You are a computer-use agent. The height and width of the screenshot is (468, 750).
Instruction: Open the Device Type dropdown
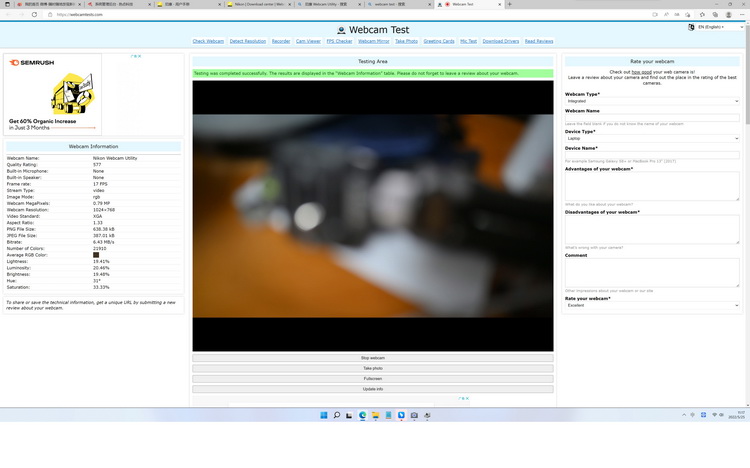tap(652, 138)
